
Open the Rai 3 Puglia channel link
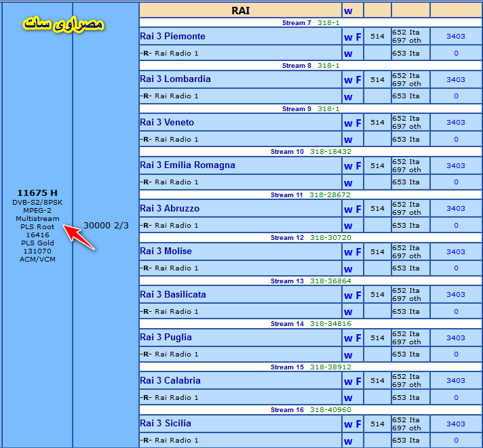click(166, 338)
